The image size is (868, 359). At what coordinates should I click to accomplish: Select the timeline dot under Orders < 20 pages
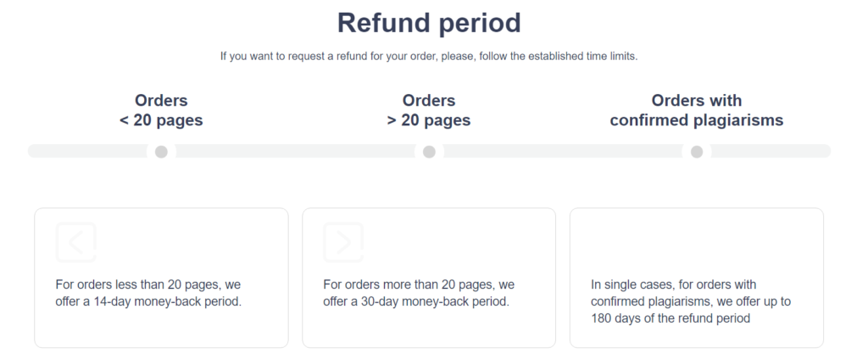[x=161, y=152]
